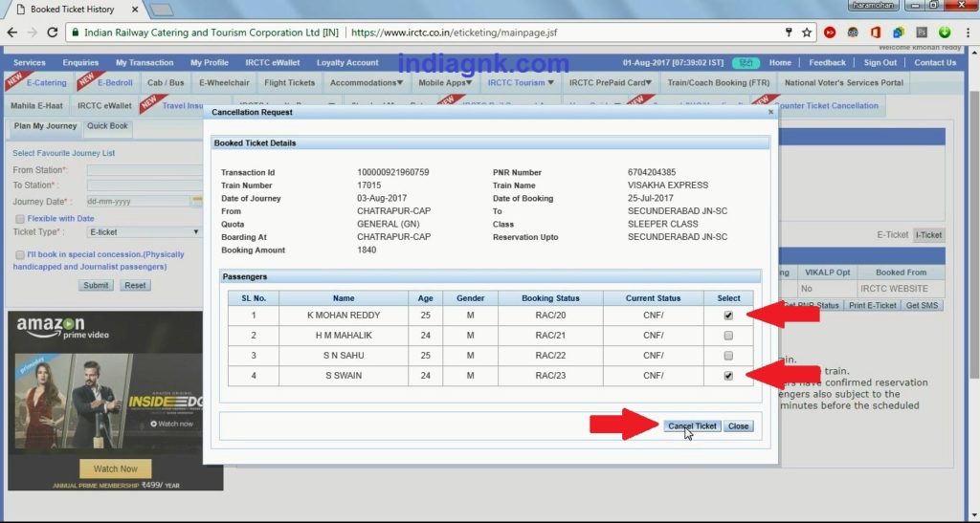Open My Transaction menu
Viewport: 980px width, 523px height.
tap(145, 63)
